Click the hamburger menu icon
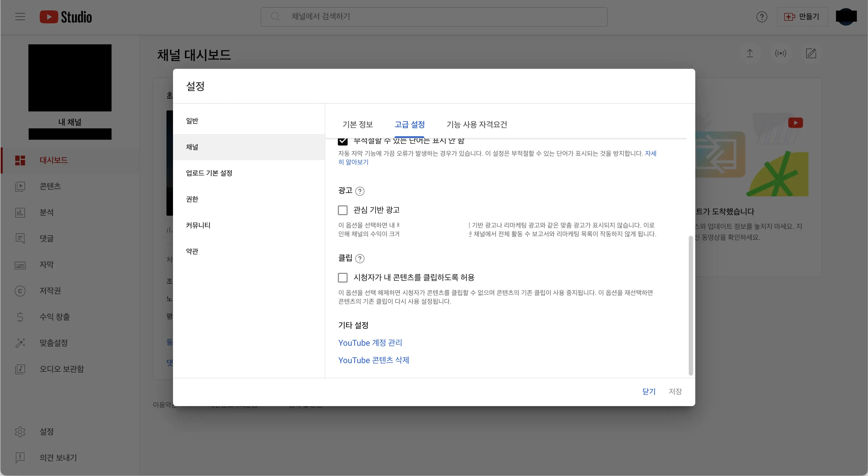868x476 pixels. [20, 17]
